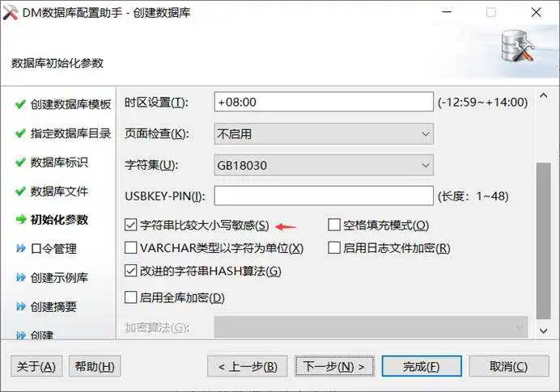
Task: Click the scrollbar up arrow
Action: pyautogui.click(x=544, y=96)
